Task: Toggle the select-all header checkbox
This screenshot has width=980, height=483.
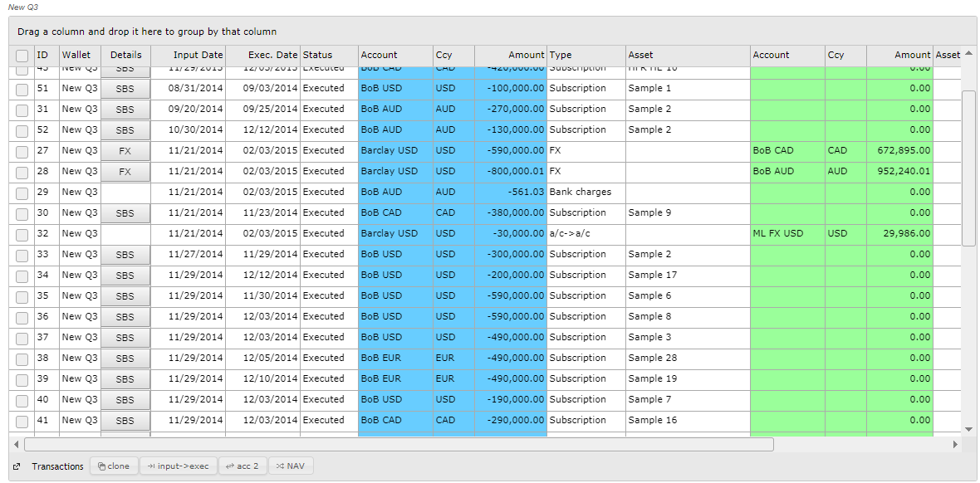Action: [x=22, y=56]
